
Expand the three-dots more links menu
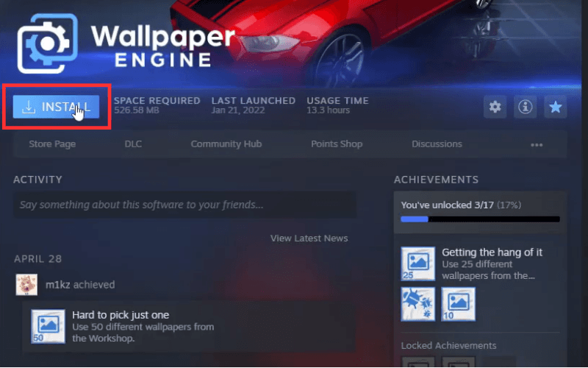(537, 145)
